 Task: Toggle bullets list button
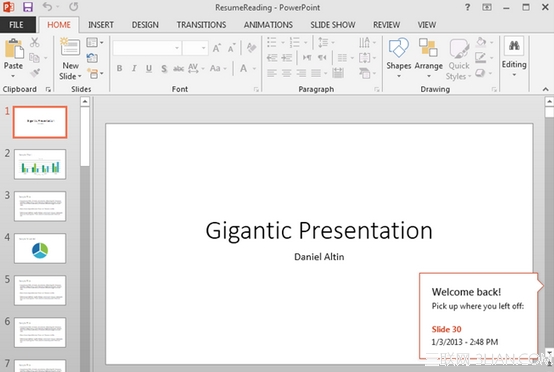(x=272, y=42)
